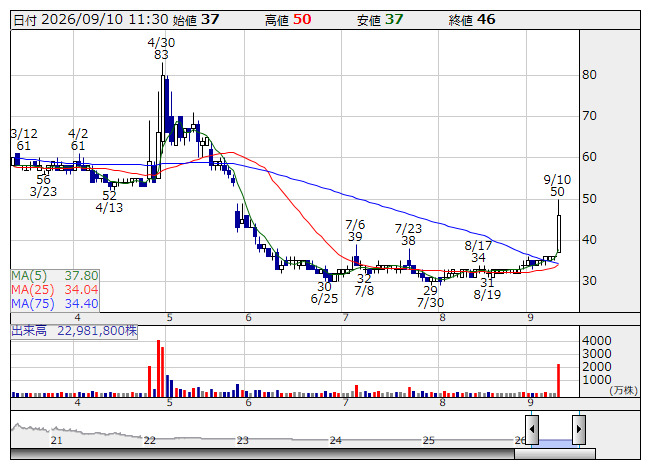This screenshot has height=470, width=653.
Task: Click the 出来高 22,981,800株 volume label
Action: (x=74, y=331)
